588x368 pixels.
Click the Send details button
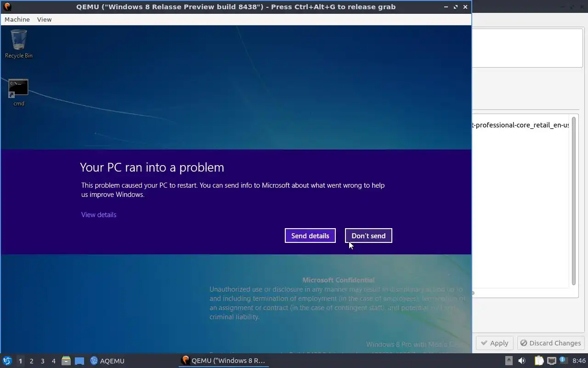310,236
